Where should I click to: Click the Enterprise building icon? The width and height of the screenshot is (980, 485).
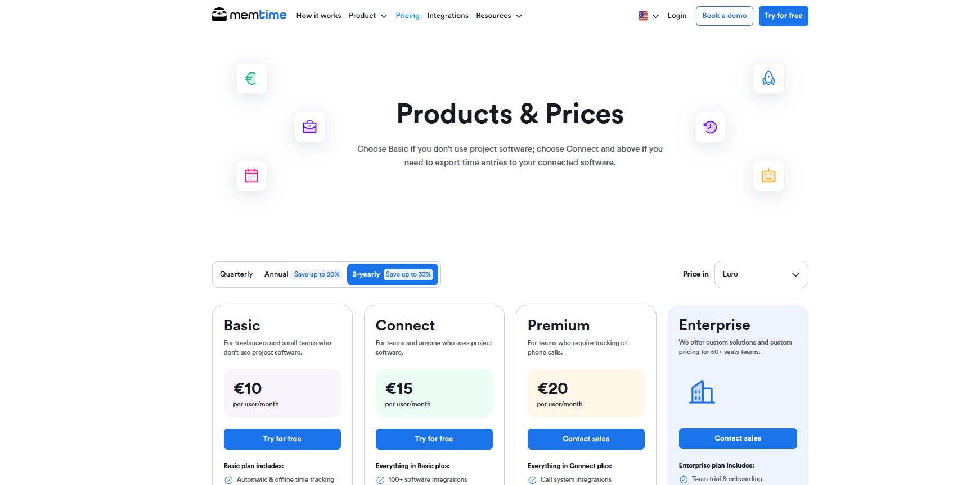point(702,392)
